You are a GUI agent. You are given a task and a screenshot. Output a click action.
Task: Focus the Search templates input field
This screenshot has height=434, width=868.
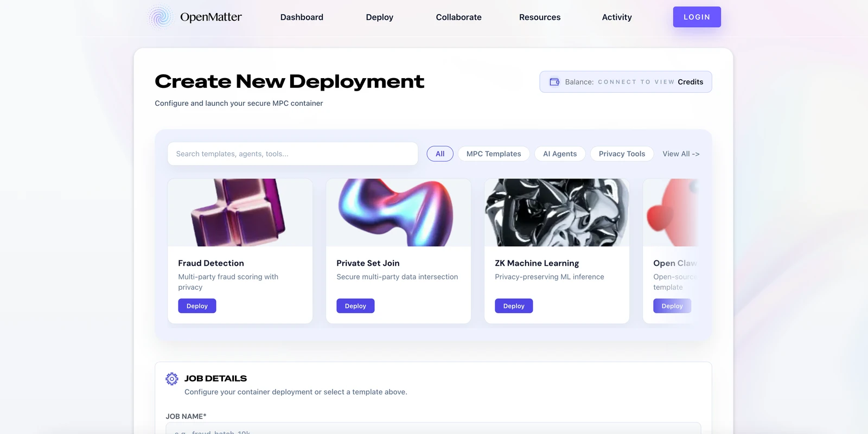[x=293, y=154]
